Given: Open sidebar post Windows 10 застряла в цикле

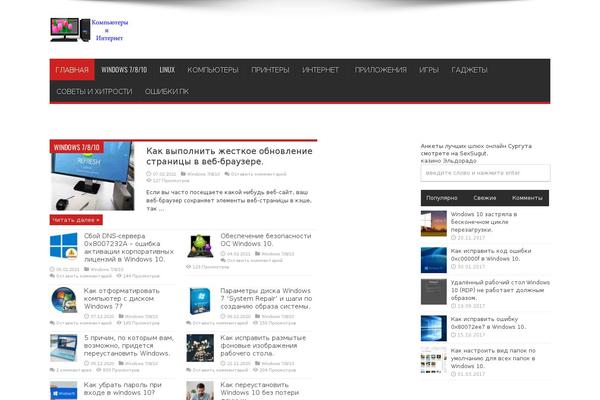Looking at the screenshot, I should [x=484, y=222].
